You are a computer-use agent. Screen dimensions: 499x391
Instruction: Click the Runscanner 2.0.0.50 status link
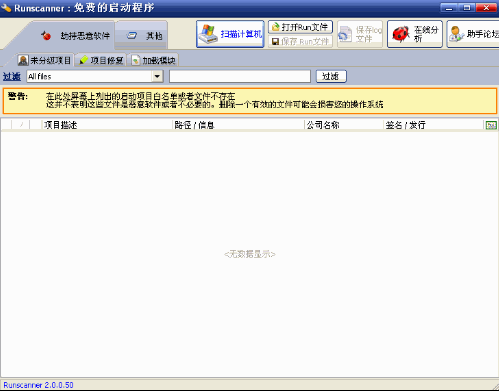38,385
